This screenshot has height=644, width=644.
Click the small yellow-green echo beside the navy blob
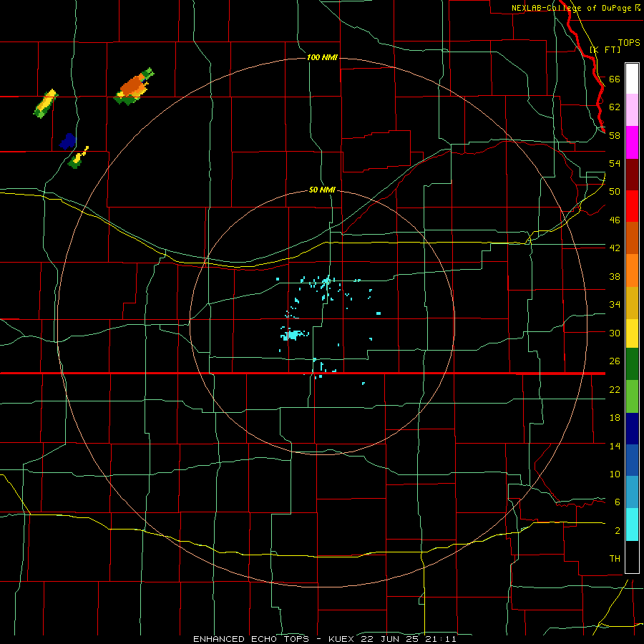[x=78, y=157]
